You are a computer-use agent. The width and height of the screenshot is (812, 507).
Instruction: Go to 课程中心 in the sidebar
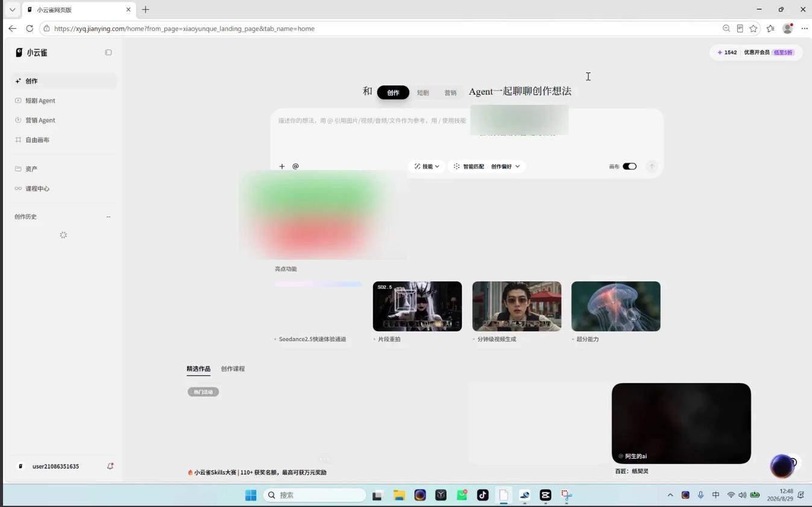point(63,189)
